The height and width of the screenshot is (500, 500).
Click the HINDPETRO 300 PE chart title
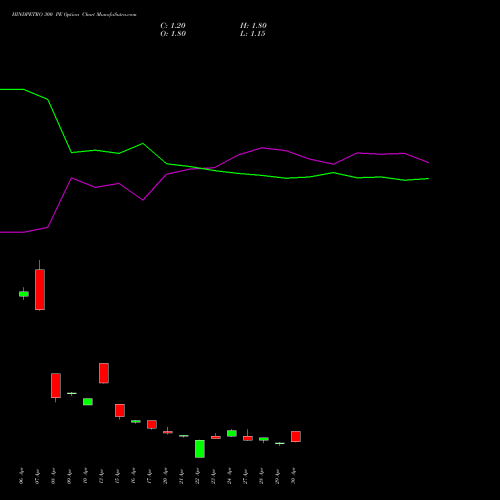tap(74, 15)
